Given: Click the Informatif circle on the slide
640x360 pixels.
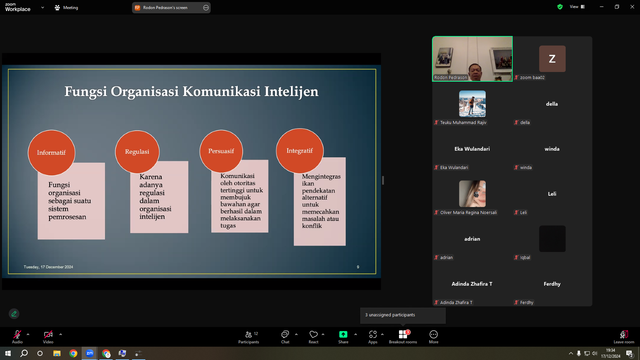Looking at the screenshot, I should pyautogui.click(x=51, y=153).
